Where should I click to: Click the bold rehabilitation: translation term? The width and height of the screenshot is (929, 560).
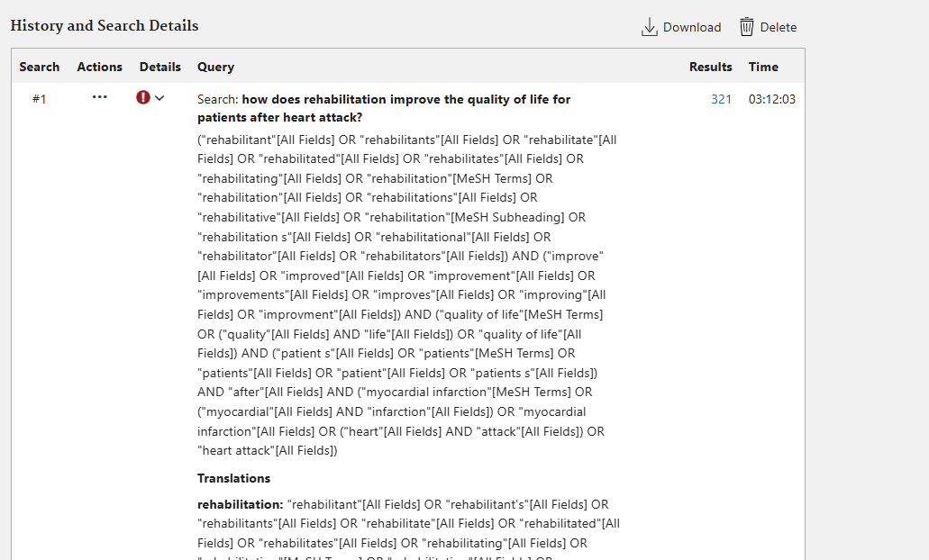(x=240, y=504)
